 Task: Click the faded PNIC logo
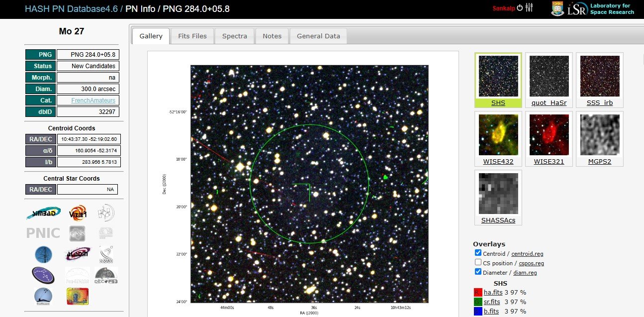pos(43,233)
